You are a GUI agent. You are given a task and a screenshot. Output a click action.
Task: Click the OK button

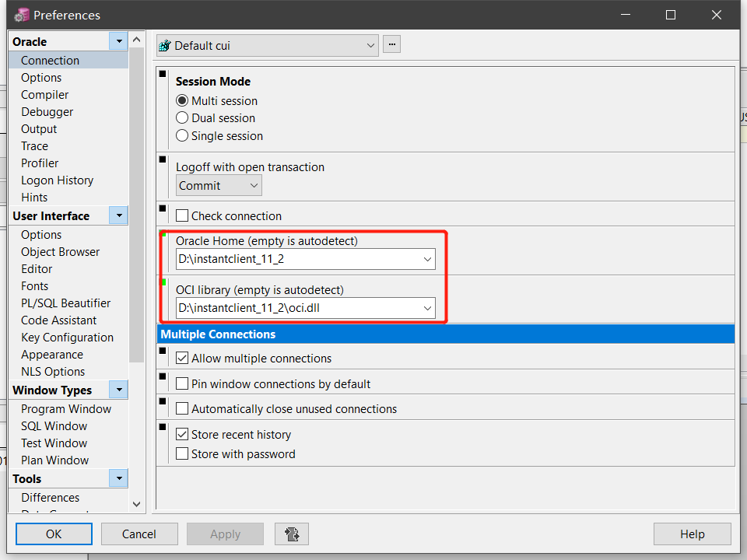pyautogui.click(x=53, y=534)
